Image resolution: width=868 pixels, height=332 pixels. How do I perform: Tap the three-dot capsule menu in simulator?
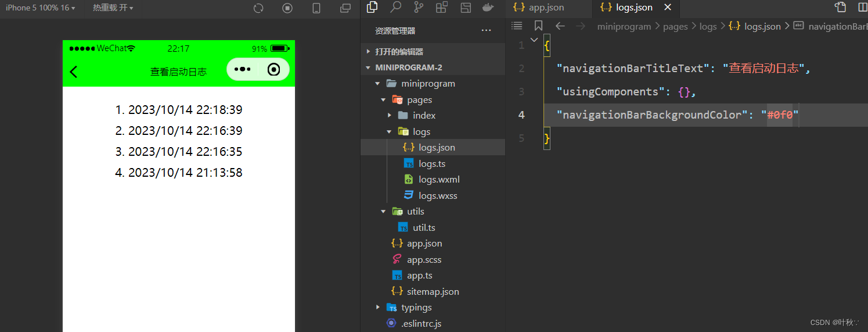242,70
